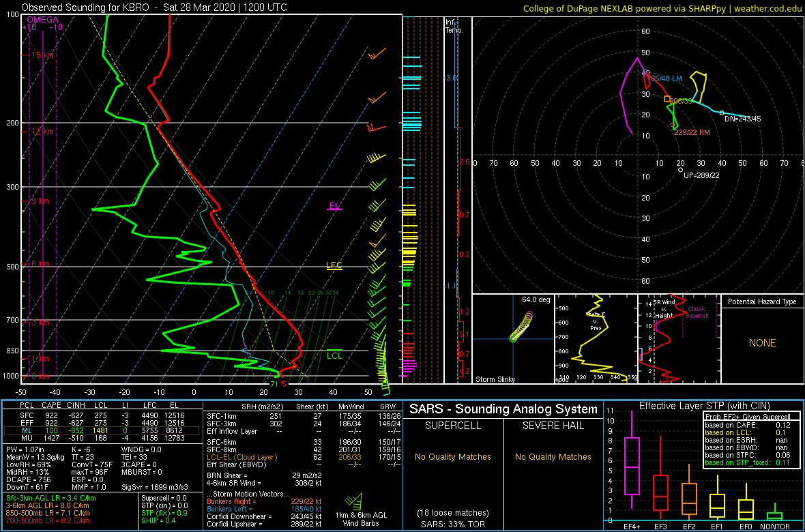
Task: Click the EL marker on the skew-T
Action: click(335, 207)
